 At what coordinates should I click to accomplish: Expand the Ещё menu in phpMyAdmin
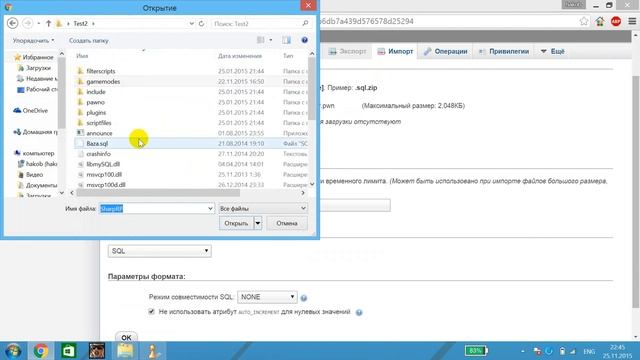coord(552,51)
